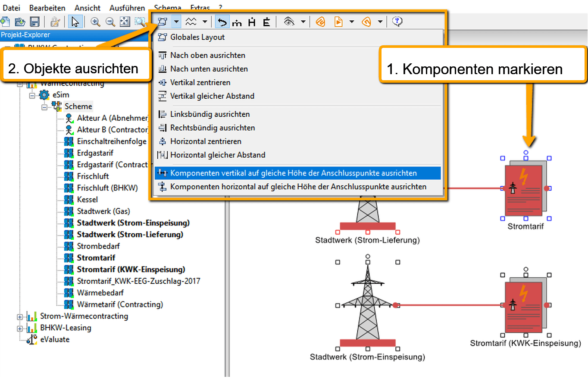The image size is (588, 379).
Task: Select Vertikal zentrieren menu entry
Action: tap(297, 82)
